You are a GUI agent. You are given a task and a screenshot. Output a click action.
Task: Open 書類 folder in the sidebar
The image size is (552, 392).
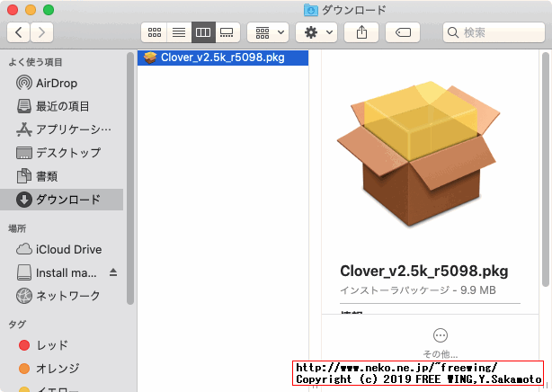62,176
